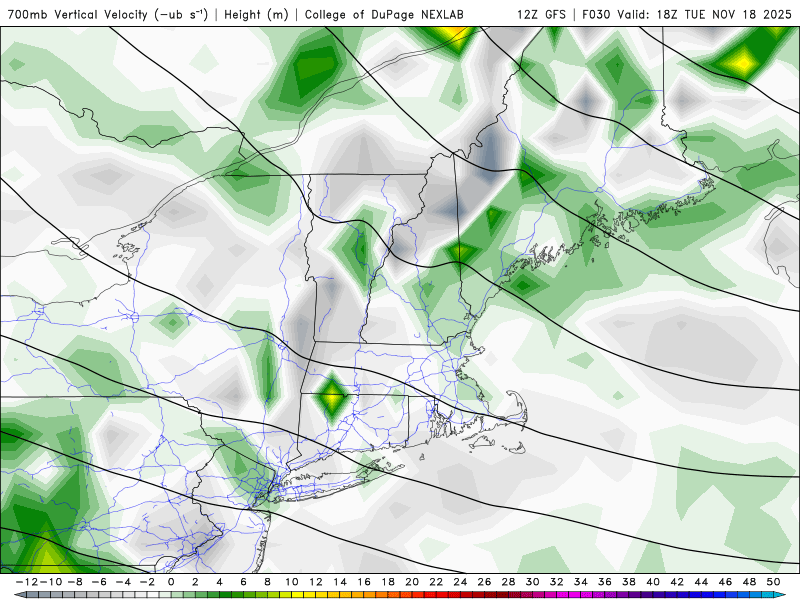Select the 50 value on the color scale
The width and height of the screenshot is (800, 600).
(x=773, y=582)
